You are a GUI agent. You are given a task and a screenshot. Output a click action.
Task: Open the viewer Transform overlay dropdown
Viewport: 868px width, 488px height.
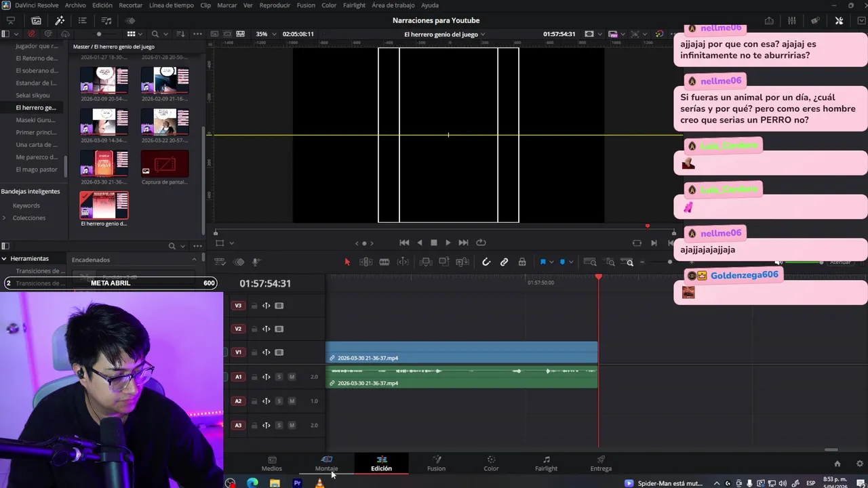click(231, 243)
